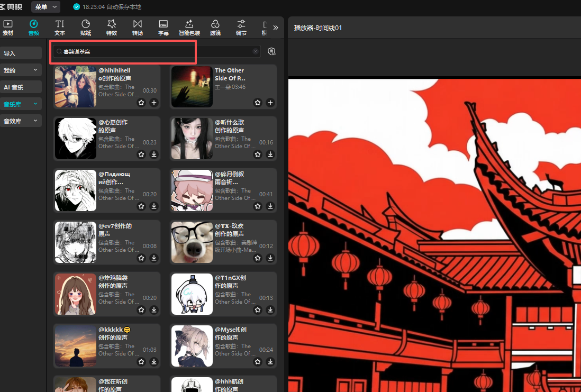581x392 pixels.
Task: Click the 导入 import button
Action: tap(21, 53)
